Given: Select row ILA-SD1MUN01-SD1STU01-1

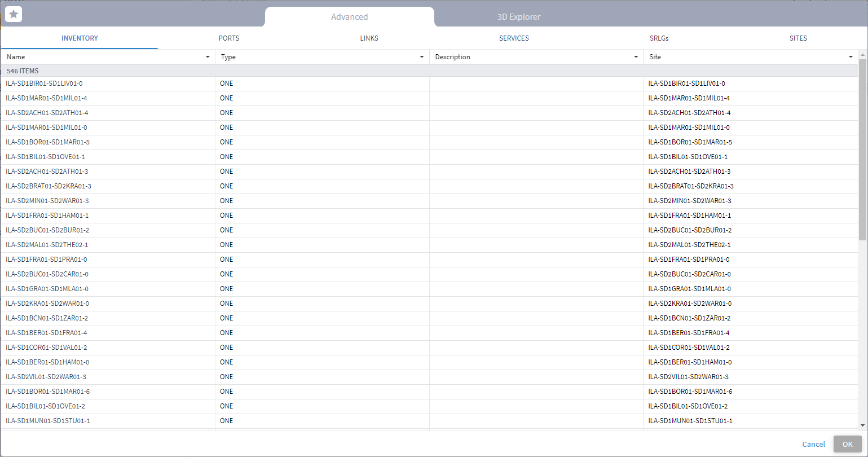Looking at the screenshot, I should 429,421.
